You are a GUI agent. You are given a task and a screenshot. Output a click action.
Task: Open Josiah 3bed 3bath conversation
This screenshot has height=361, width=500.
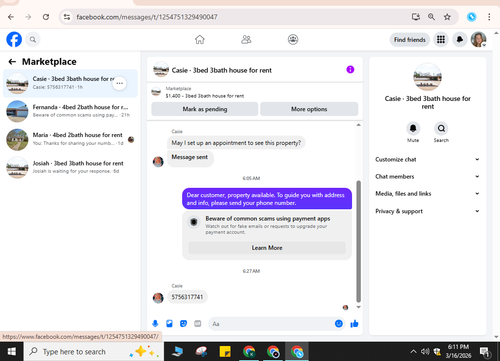pyautogui.click(x=70, y=167)
